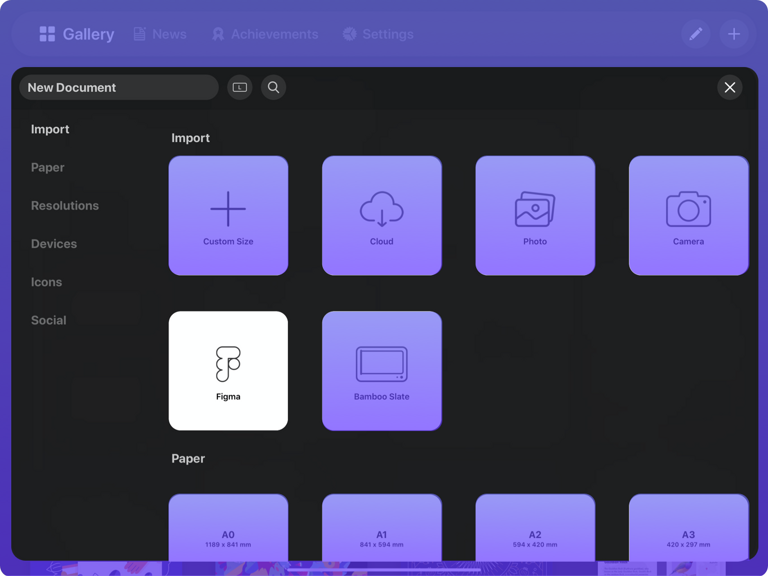Viewport: 768px width, 576px height.
Task: Choose the A2 paper size tile
Action: [x=535, y=528]
